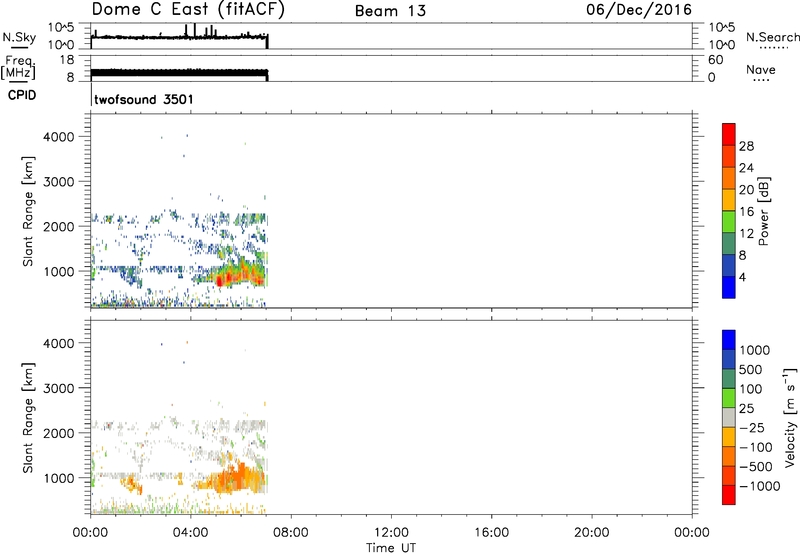Viewport: 800px width, 554px height.
Task: Pick the green 25–100 Velocity colorbar segment
Action: [729, 398]
